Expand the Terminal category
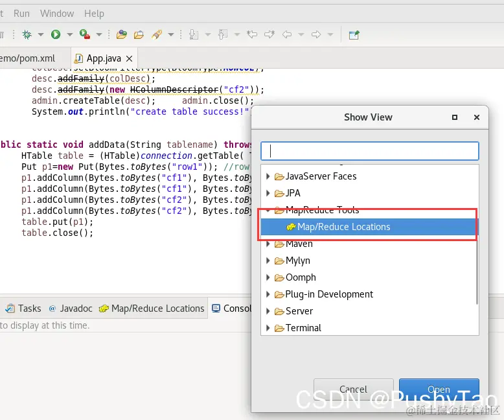Image resolution: width=504 pixels, height=420 pixels. click(x=268, y=328)
